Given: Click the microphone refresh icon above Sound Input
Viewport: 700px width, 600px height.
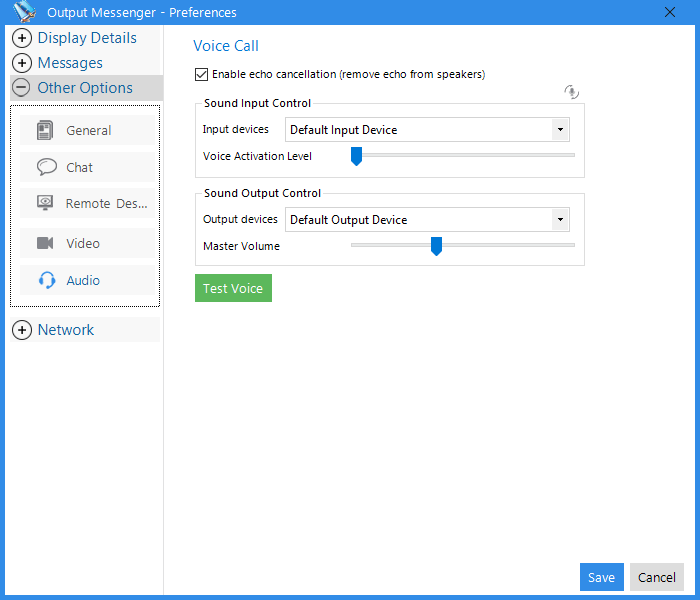Looking at the screenshot, I should [x=571, y=92].
